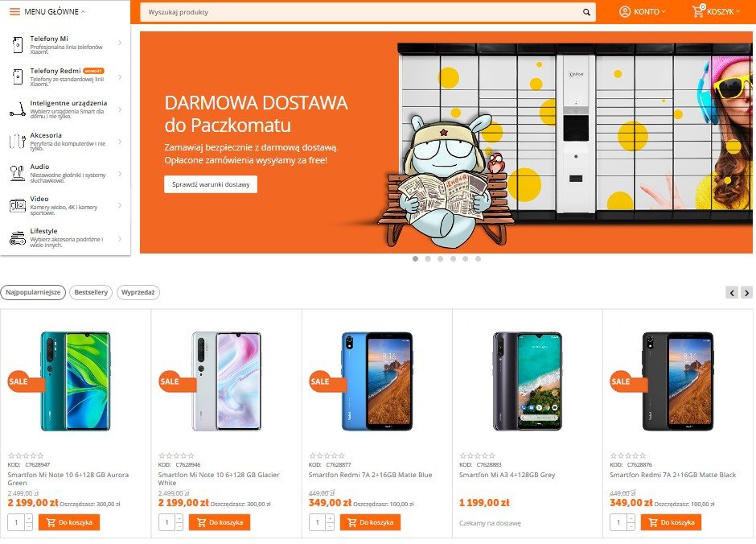Click the search magnifier icon
The width and height of the screenshot is (756, 544).
[x=586, y=12]
